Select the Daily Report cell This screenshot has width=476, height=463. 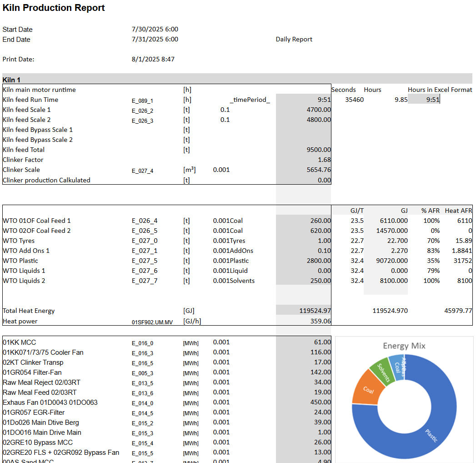[x=294, y=40]
